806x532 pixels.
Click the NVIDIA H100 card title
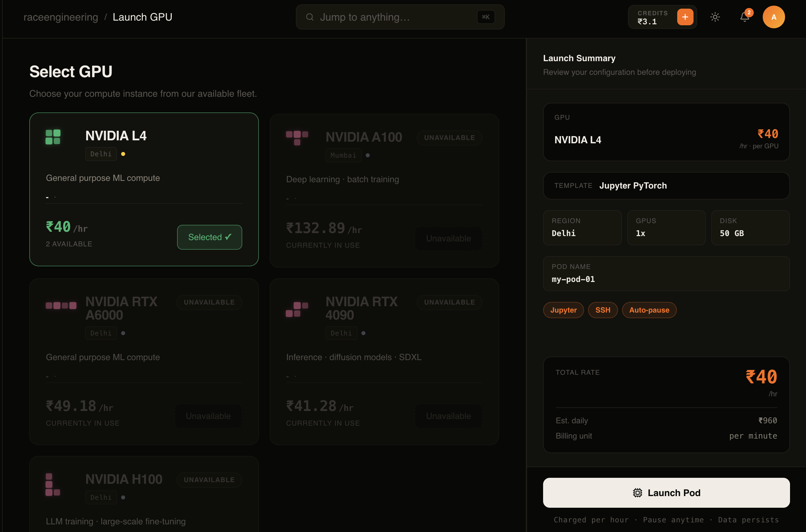click(x=124, y=479)
